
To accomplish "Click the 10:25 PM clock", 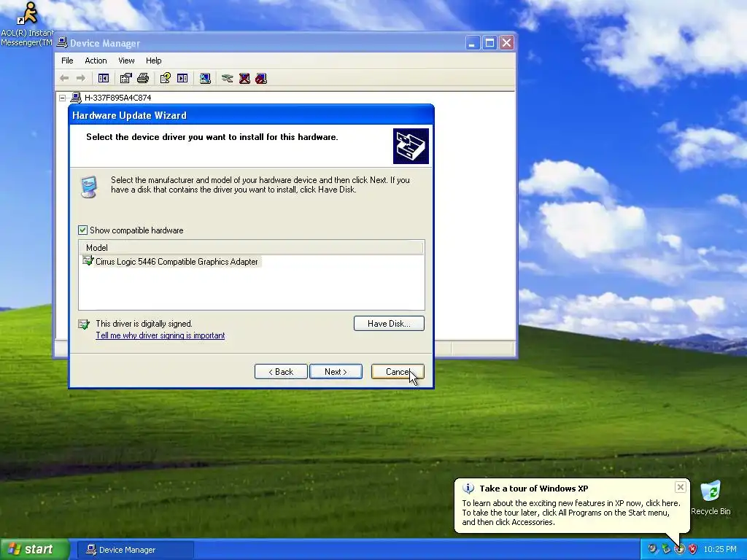I will coord(719,549).
